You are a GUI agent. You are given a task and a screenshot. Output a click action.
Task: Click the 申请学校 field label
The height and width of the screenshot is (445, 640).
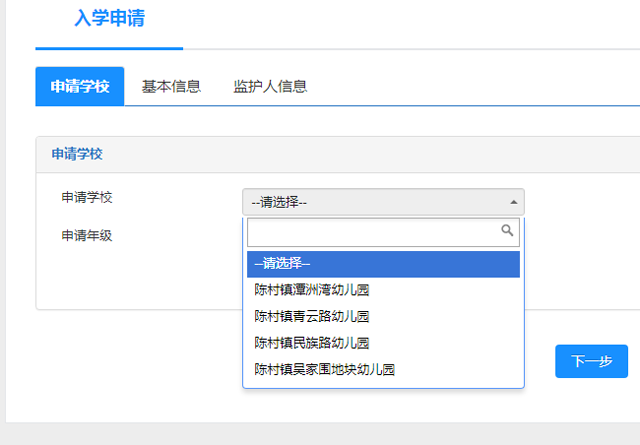click(x=87, y=198)
